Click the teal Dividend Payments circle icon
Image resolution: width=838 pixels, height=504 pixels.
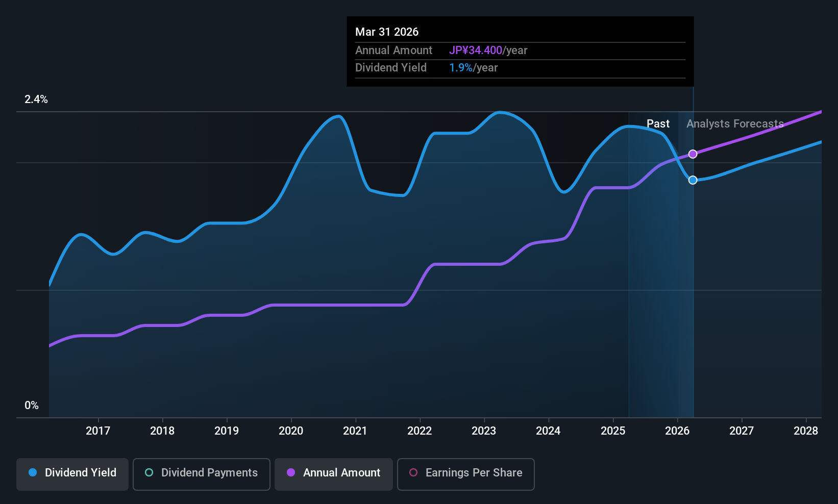149,472
